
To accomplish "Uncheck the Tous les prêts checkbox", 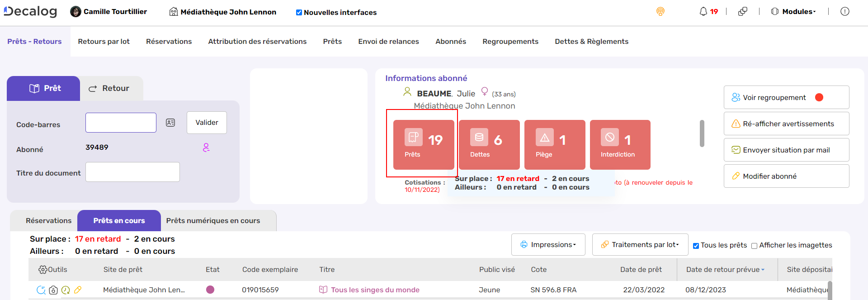I will 696,246.
